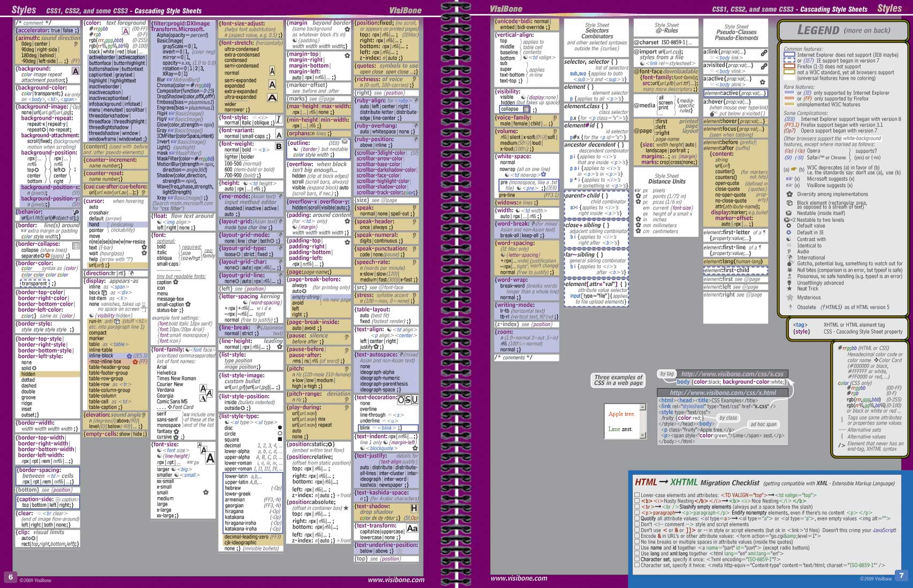Check the 'Character set, specify it once' checkbox
Screen dimensions: 913x588
637,559
